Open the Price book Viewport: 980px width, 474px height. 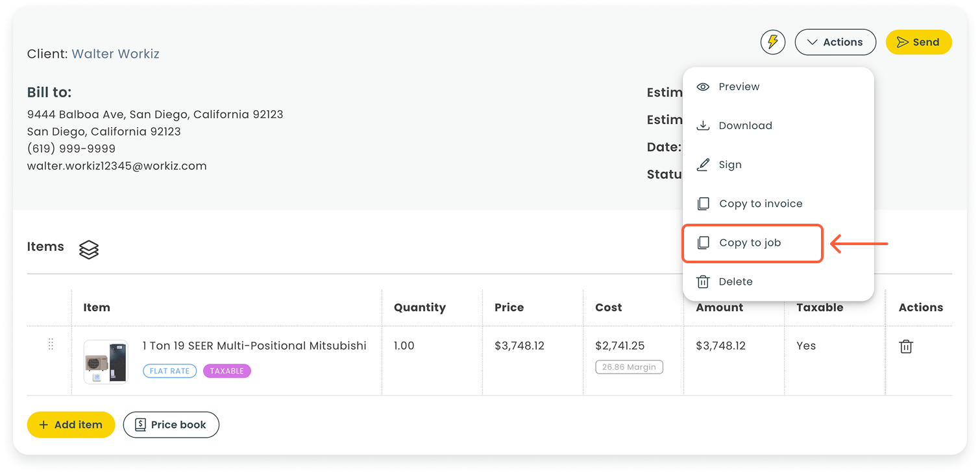pos(171,425)
